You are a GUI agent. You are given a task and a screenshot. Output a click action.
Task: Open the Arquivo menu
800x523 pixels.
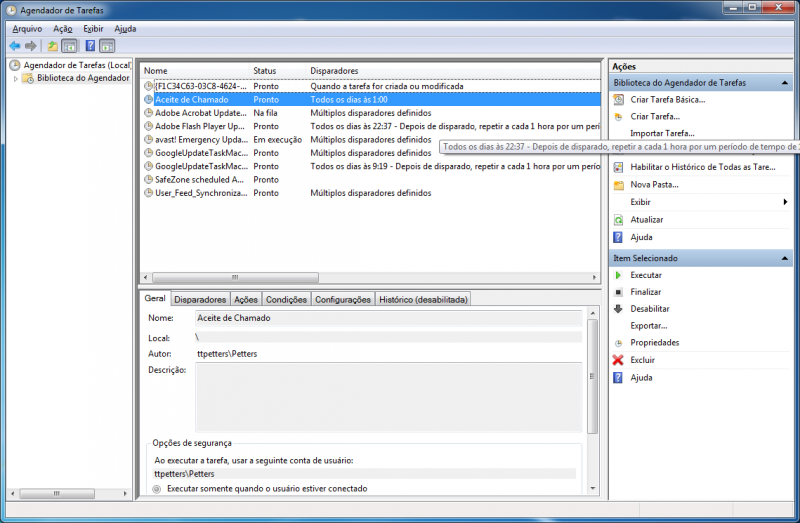click(26, 29)
